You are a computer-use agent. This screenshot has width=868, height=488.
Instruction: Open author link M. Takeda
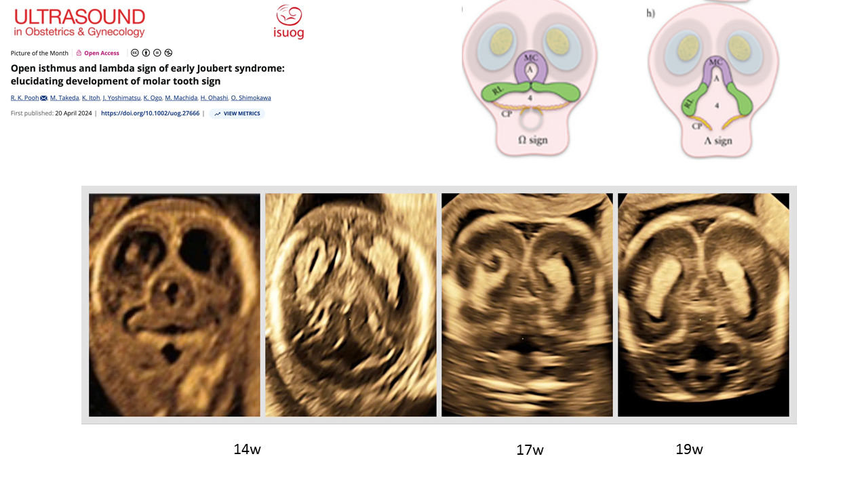(x=64, y=98)
